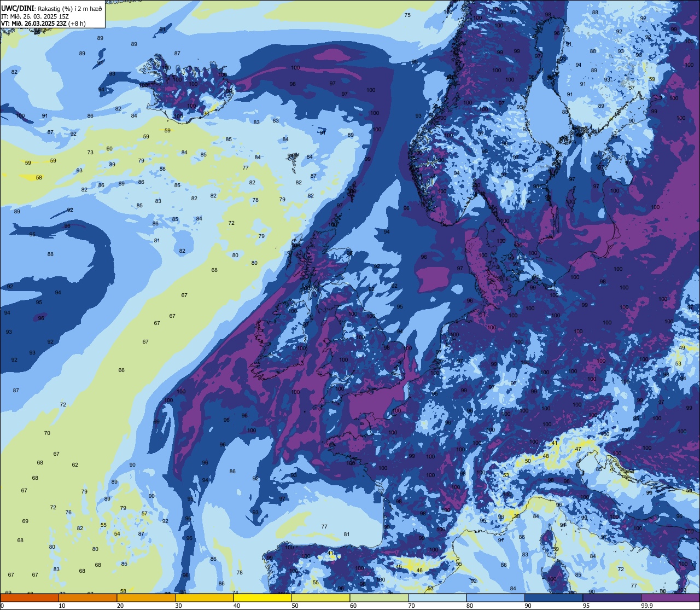Viewport: 700px width, 610px height.
Task: Select the IT initialization time line 15Z
Action: [35, 16]
